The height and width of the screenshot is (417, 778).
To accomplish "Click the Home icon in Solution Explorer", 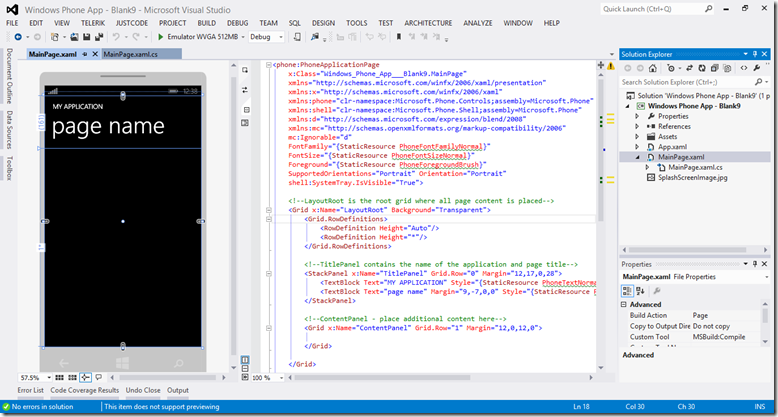I will pos(653,68).
